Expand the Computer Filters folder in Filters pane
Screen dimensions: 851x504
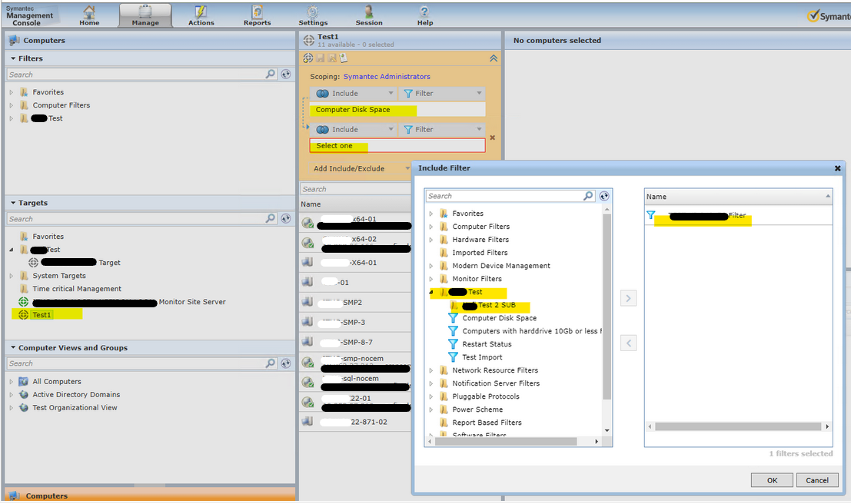pos(12,105)
